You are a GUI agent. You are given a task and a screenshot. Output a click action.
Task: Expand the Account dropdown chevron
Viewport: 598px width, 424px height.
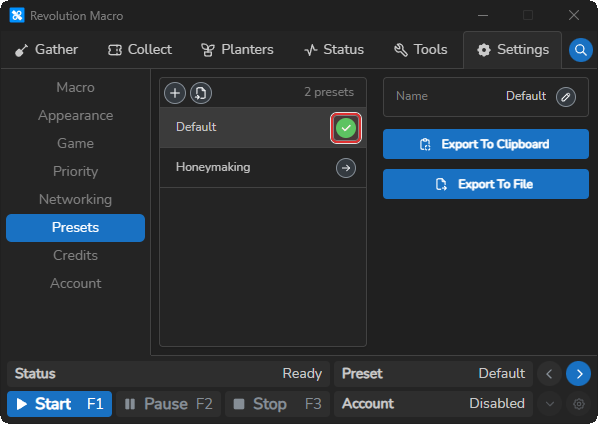pos(550,404)
